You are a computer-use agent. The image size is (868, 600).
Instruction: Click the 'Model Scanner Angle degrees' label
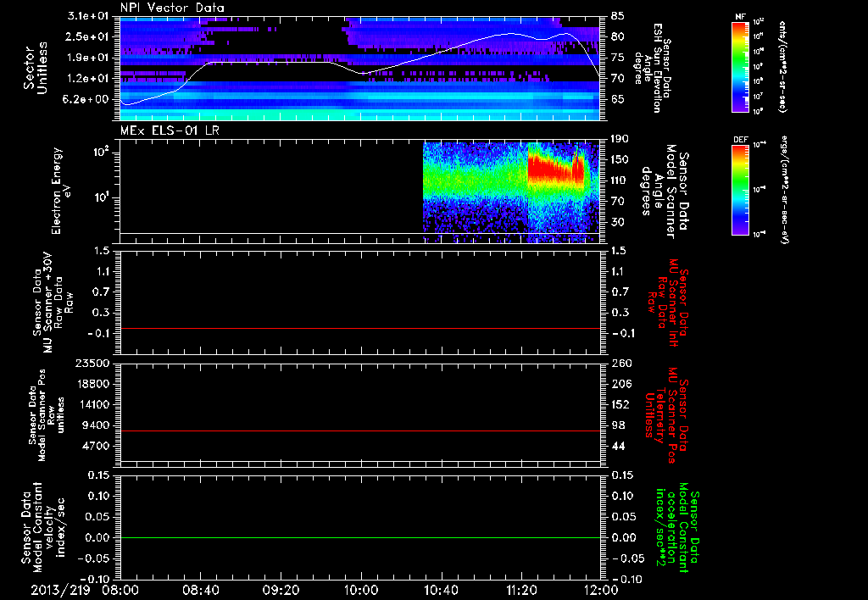[x=666, y=192]
